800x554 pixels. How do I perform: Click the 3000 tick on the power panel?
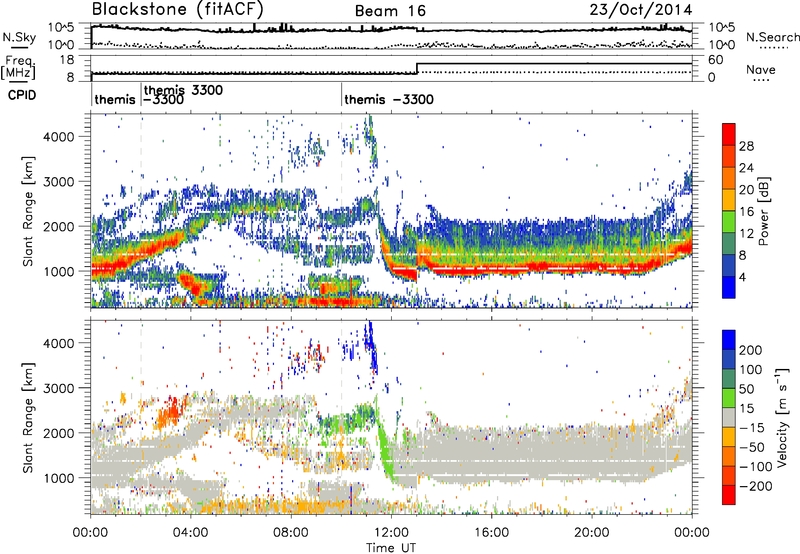click(59, 182)
